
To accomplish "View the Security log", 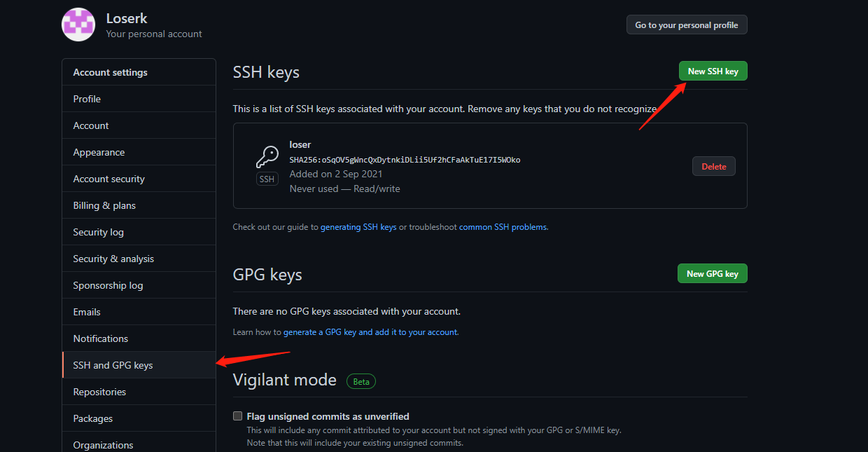I will (98, 232).
